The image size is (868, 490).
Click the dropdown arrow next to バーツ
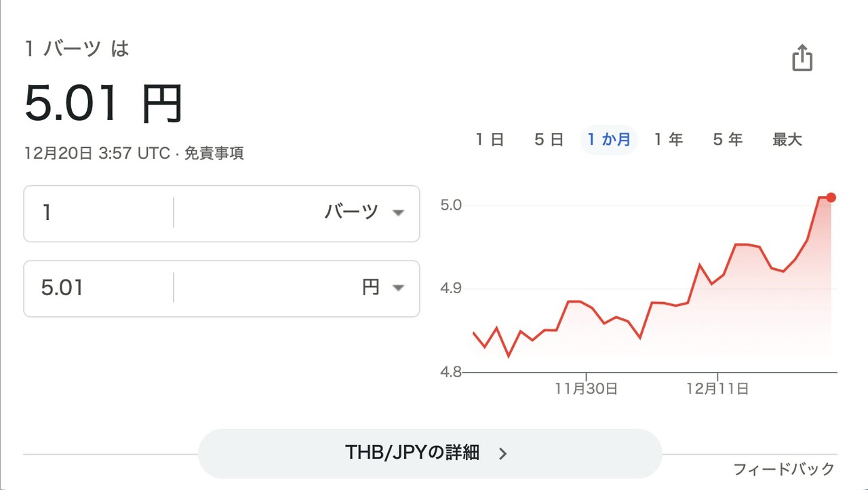click(x=398, y=212)
